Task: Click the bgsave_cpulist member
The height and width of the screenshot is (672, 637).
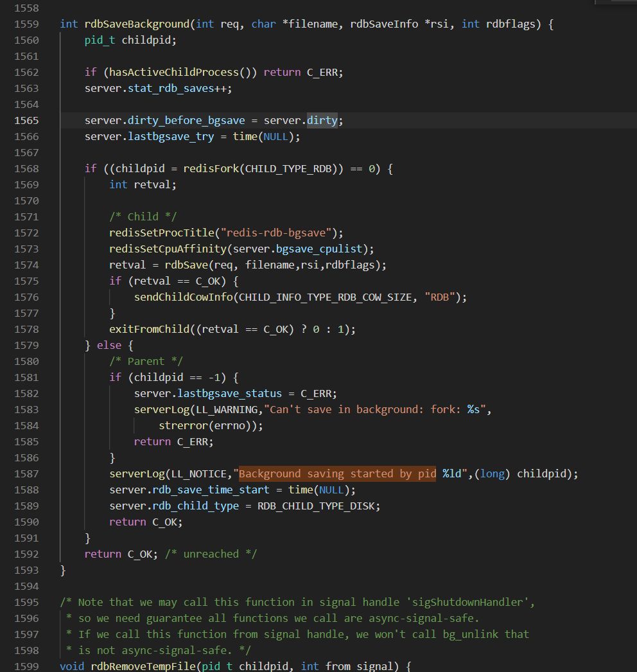Action: click(319, 249)
